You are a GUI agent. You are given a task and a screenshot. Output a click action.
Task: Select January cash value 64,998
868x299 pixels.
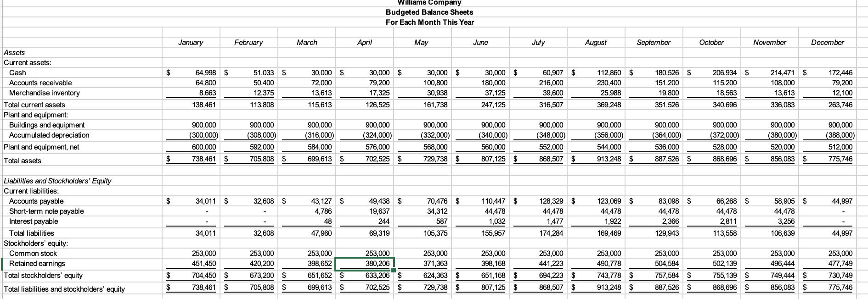(x=205, y=72)
